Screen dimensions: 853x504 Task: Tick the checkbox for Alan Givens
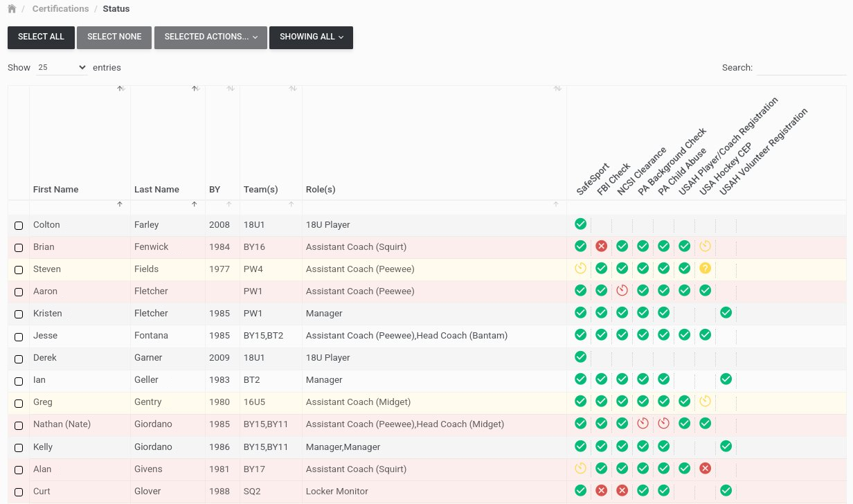point(19,470)
